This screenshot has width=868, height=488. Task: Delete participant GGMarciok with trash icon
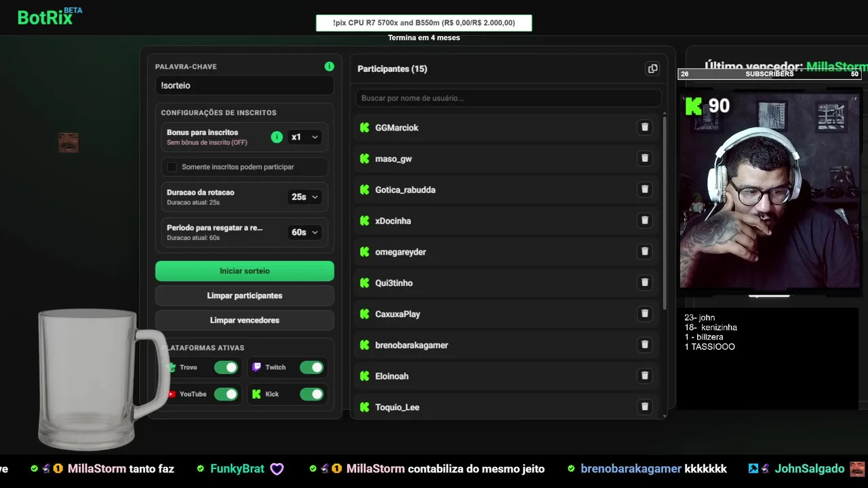[644, 127]
